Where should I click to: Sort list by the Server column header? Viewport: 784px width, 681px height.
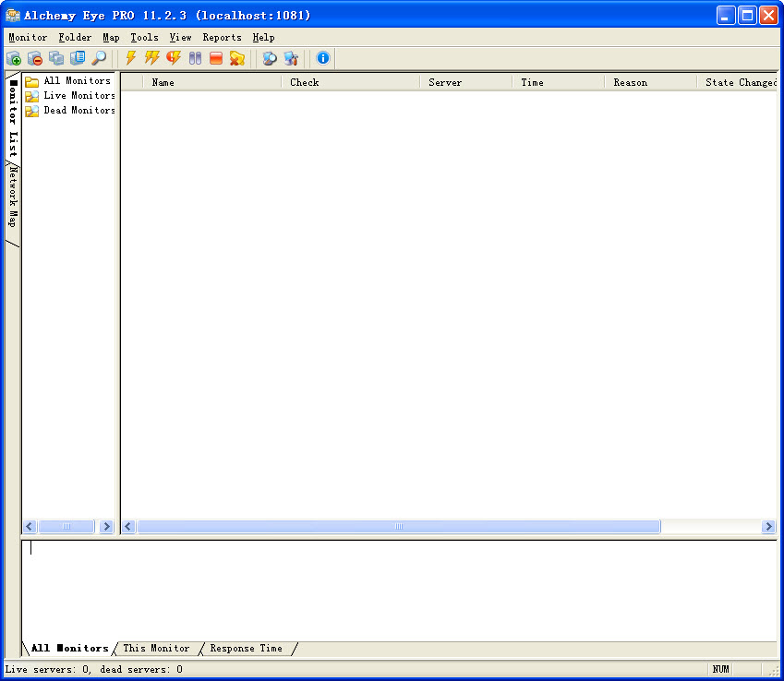(x=445, y=83)
